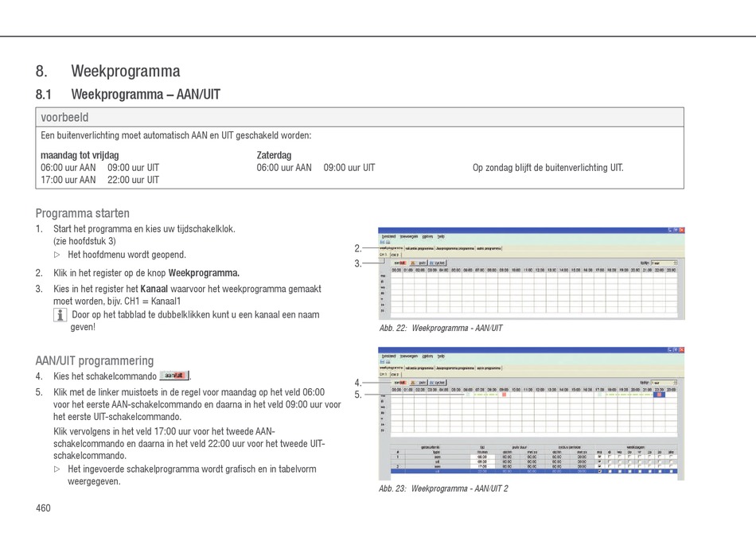Open the help menu in the Abb. 23 window
This screenshot has height=533, width=756.
(x=441, y=356)
